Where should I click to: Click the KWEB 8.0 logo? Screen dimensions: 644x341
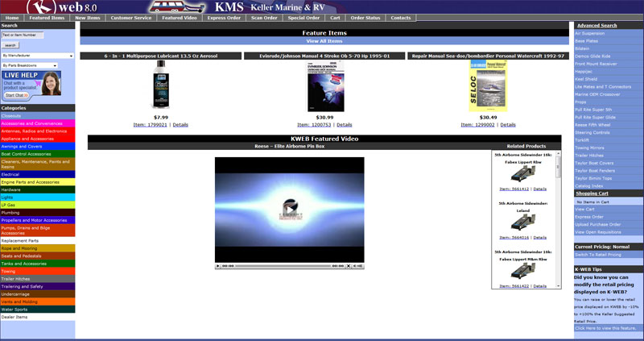coord(62,6)
